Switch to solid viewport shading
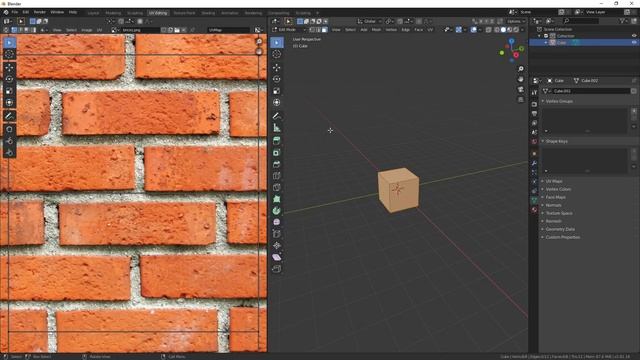Image resolution: width=640 pixels, height=360 pixels. point(503,30)
